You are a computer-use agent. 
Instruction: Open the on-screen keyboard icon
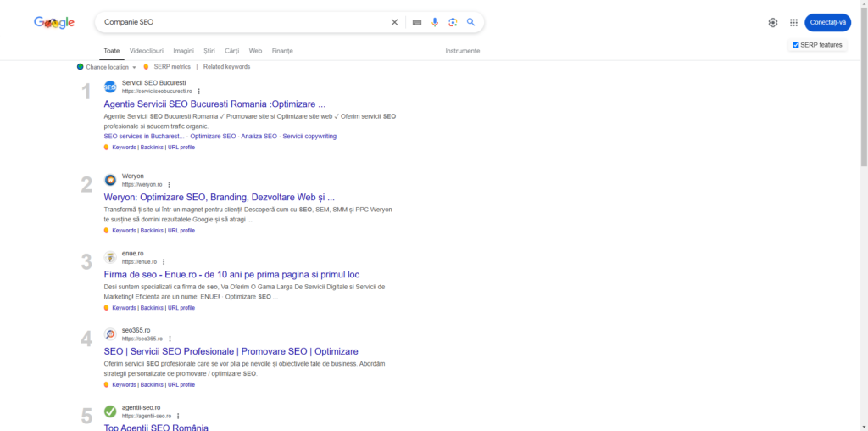pos(417,22)
